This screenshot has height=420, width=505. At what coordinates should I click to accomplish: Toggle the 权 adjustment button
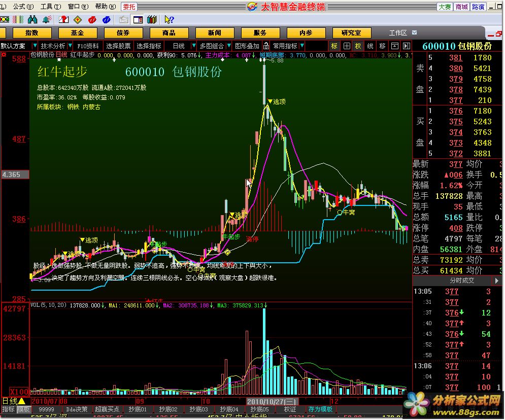pos(358,46)
